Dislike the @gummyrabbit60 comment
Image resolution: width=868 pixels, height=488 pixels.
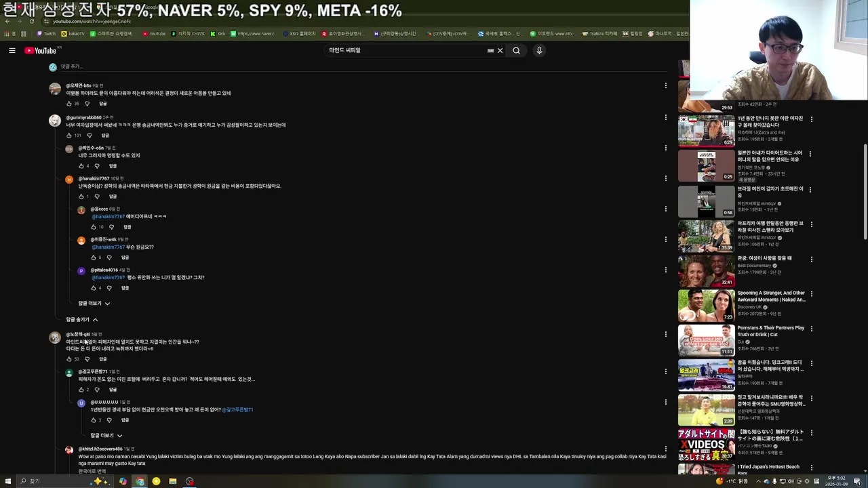[89, 136]
